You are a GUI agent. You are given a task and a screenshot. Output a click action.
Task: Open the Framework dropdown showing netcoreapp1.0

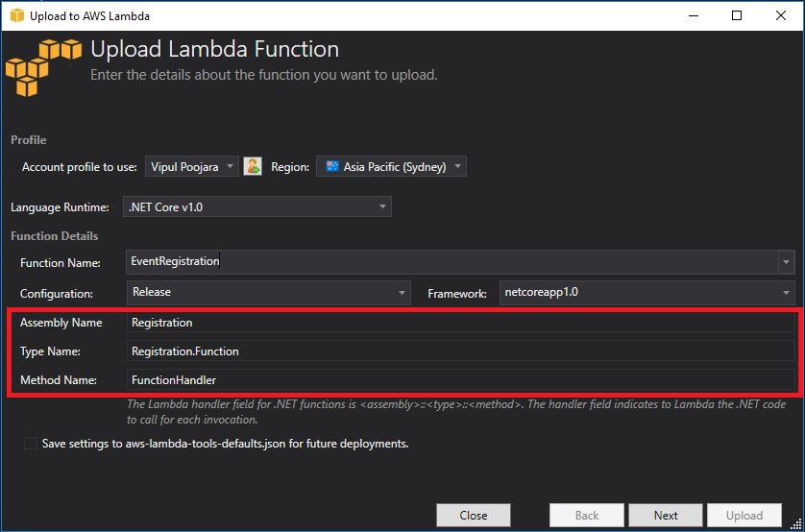click(646, 293)
